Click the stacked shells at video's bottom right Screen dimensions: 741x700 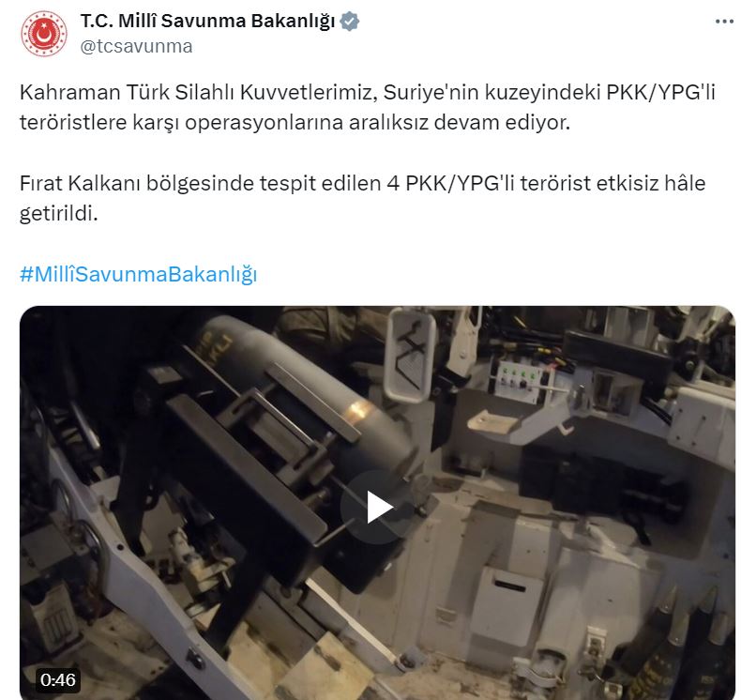(681, 652)
